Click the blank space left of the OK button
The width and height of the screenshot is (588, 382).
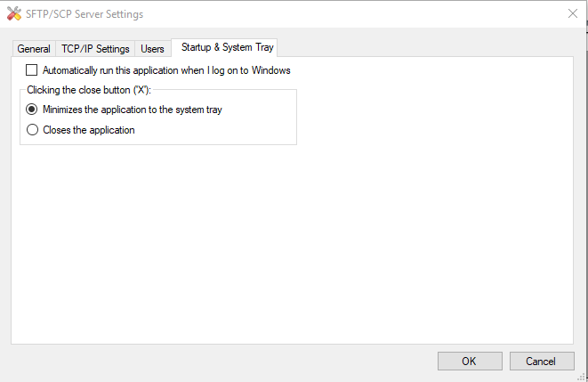pos(222,361)
